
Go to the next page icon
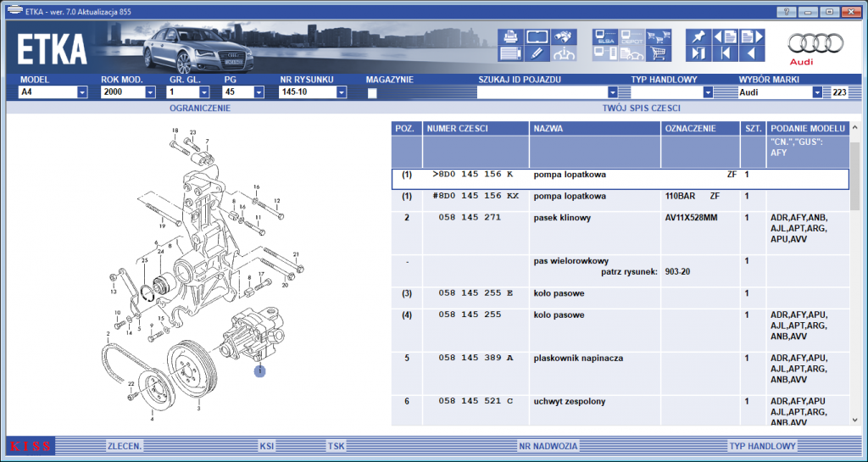[753, 37]
